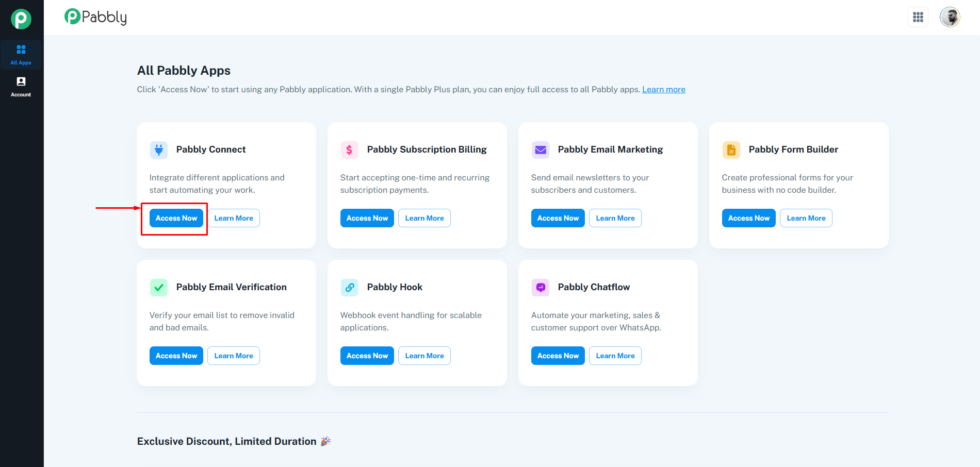Learn more about Form Builder

click(x=806, y=218)
